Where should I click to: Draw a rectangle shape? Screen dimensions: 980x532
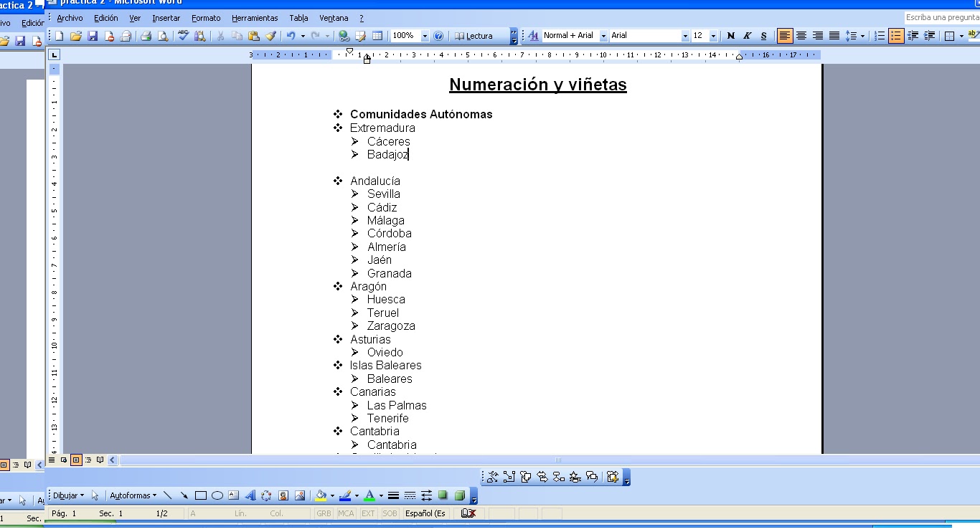pos(201,495)
